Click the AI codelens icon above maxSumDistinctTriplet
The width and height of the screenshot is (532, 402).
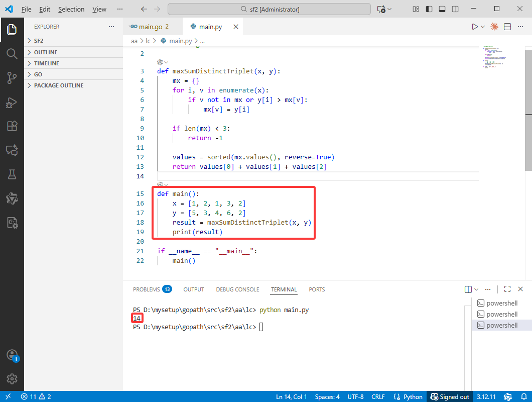tap(160, 62)
